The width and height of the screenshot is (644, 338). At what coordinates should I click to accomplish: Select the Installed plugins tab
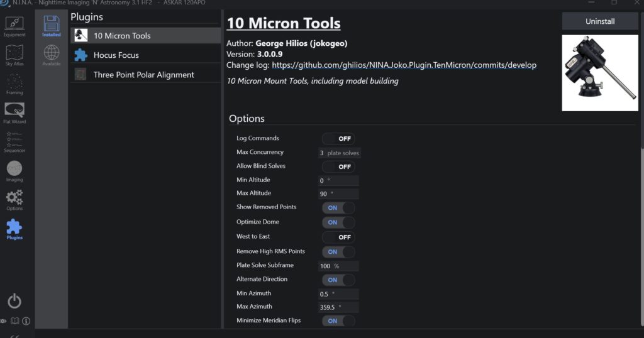pos(52,26)
